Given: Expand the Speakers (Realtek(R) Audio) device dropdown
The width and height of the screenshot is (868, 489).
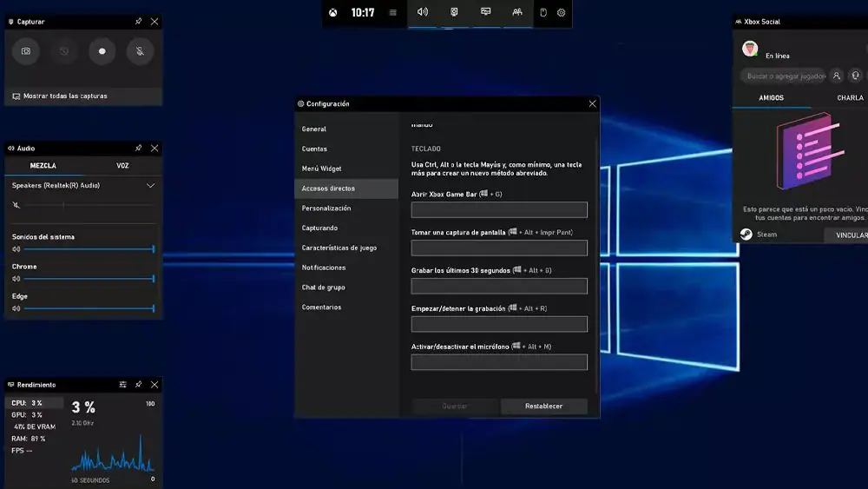Looking at the screenshot, I should click(150, 186).
